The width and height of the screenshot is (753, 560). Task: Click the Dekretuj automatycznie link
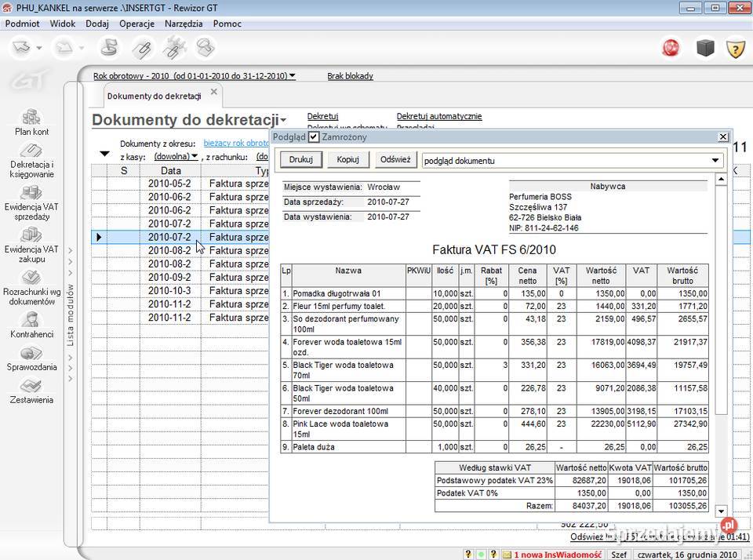click(x=440, y=115)
